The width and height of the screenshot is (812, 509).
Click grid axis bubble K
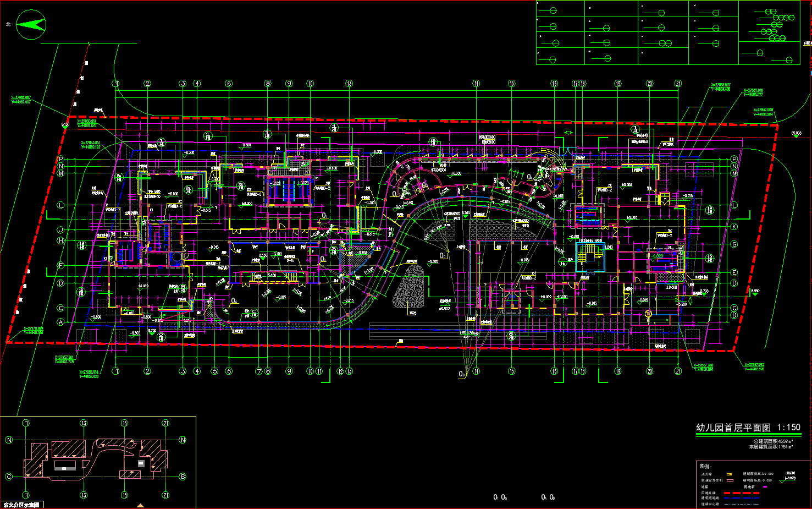734,227
